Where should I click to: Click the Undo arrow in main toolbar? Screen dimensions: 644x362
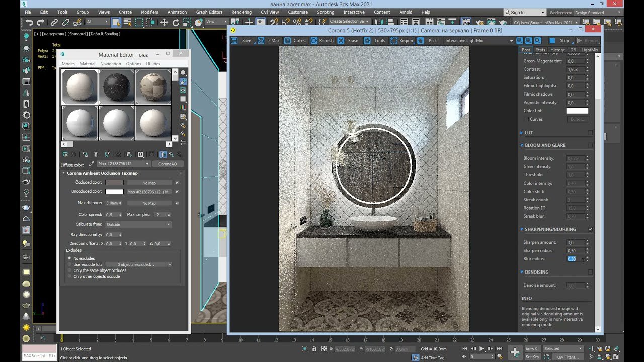pyautogui.click(x=29, y=22)
